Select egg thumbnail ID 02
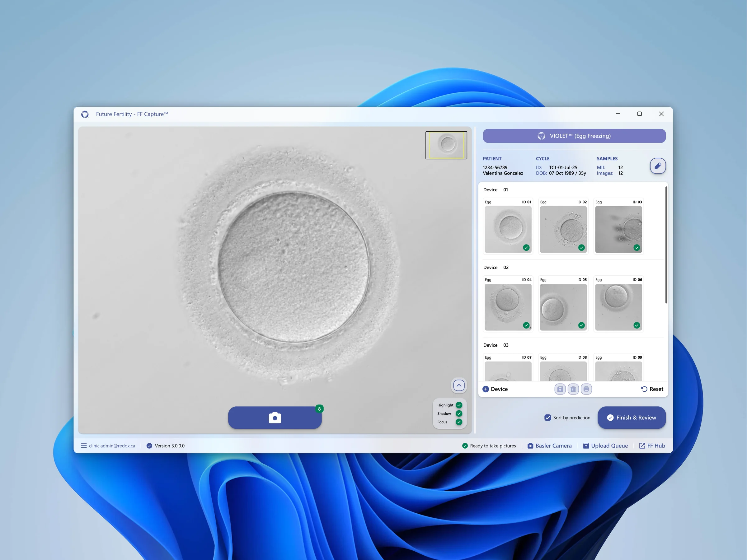The width and height of the screenshot is (747, 560). pos(563,230)
